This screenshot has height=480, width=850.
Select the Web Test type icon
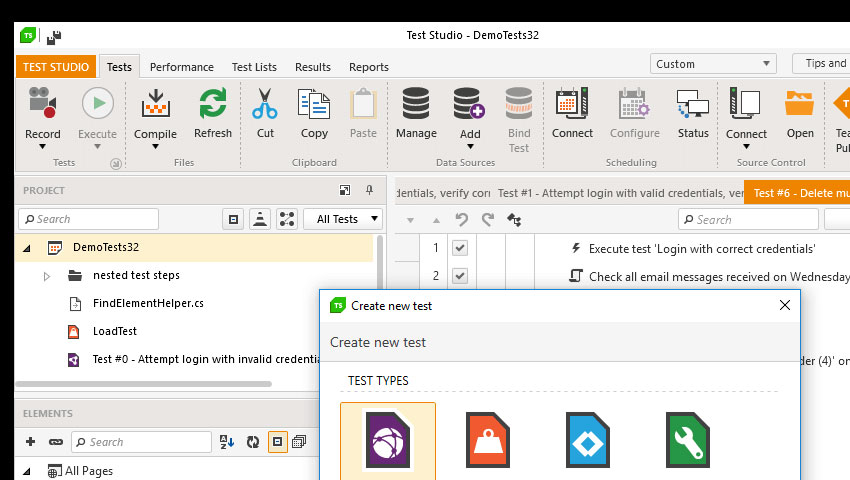pyautogui.click(x=387, y=442)
